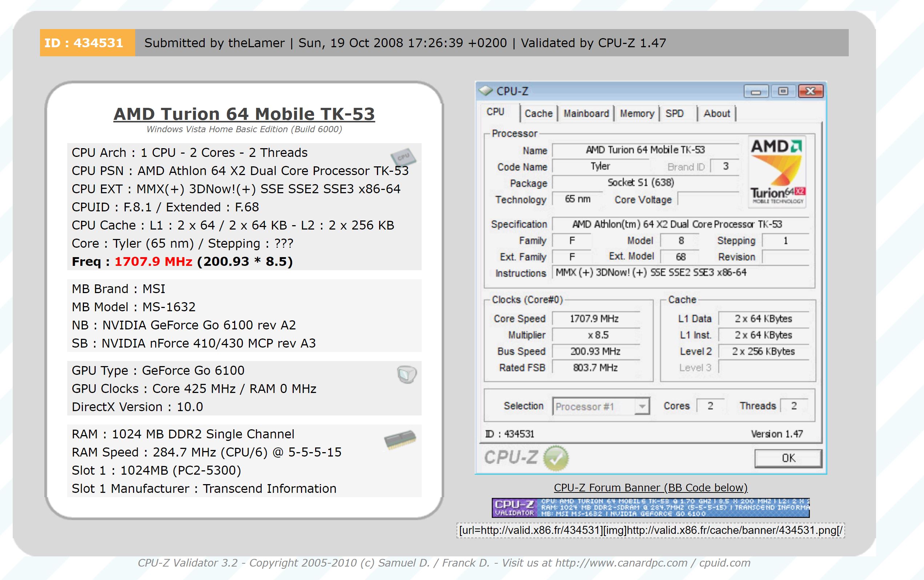Click the Specification field text
924x580 pixels.
680,224
